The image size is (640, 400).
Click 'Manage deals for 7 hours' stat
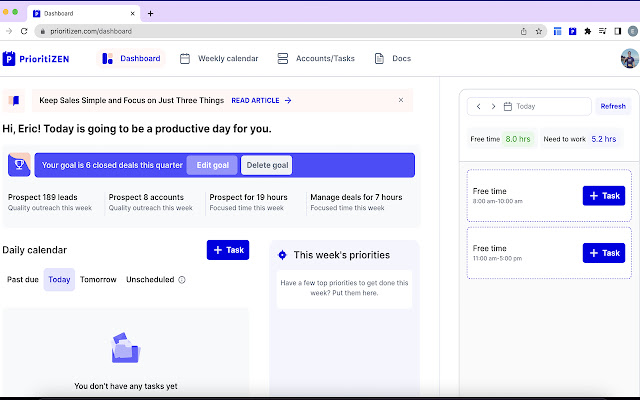point(356,202)
